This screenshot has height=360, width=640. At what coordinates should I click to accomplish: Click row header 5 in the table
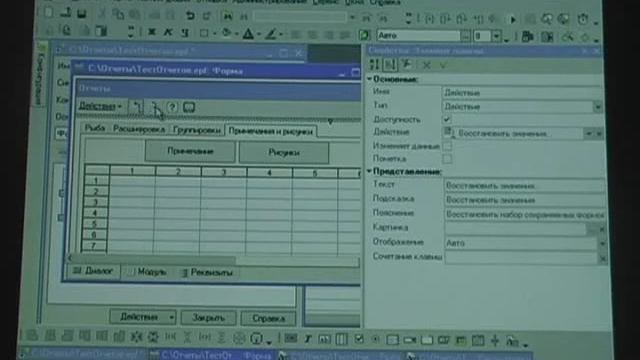[x=95, y=224]
